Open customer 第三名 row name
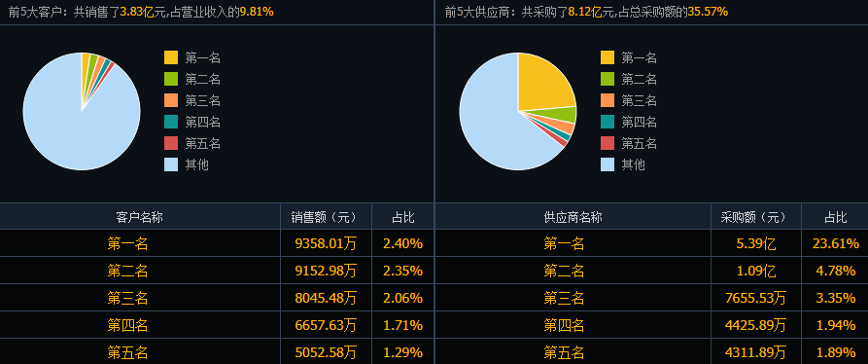Screen dimensions: 868x364 click(x=128, y=298)
